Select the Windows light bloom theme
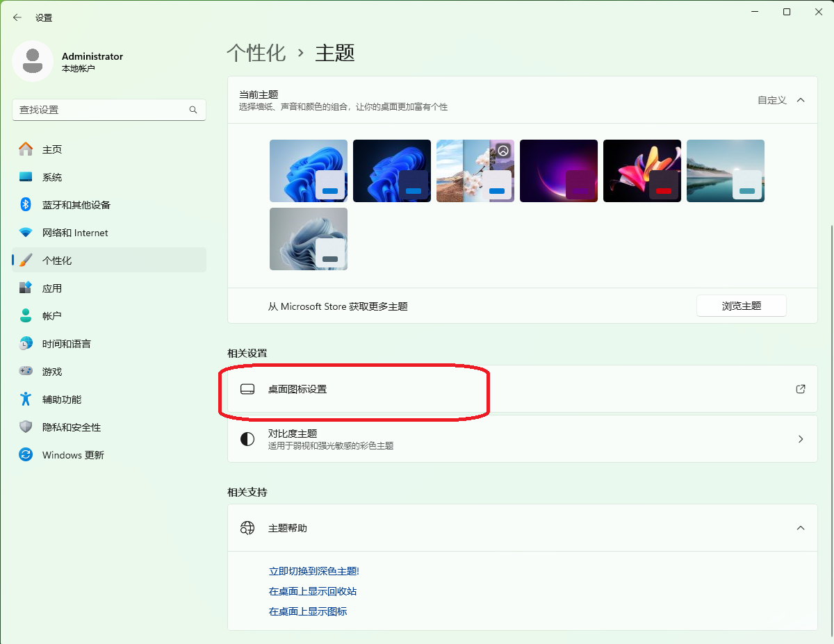 coord(309,171)
